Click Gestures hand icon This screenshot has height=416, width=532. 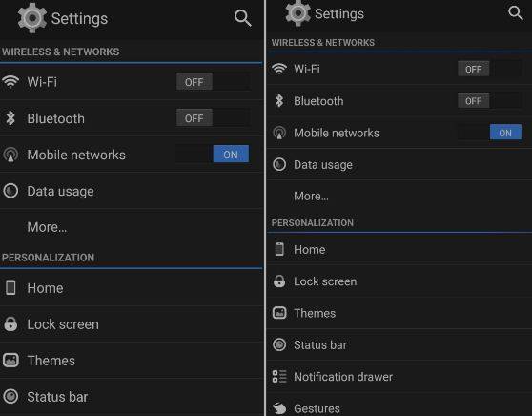[x=279, y=407]
